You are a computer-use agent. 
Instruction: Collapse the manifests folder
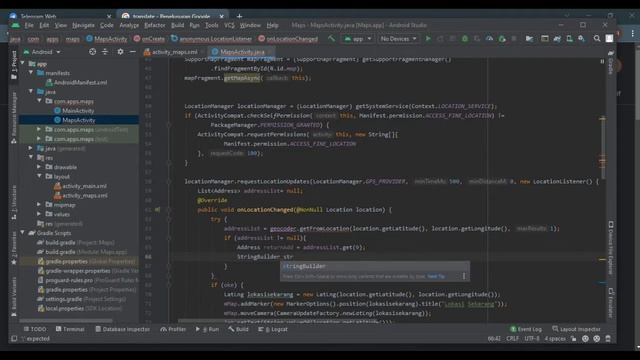(x=31, y=73)
